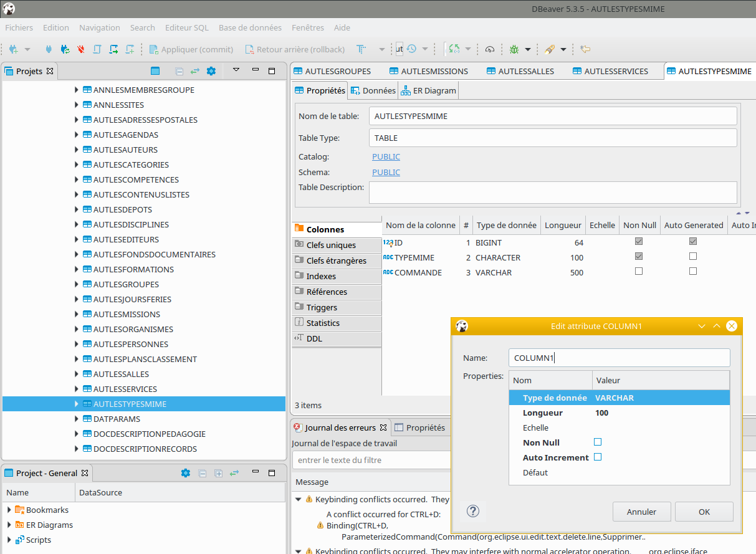Open the link with editor icon
The width and height of the screenshot is (756, 554).
(x=194, y=71)
